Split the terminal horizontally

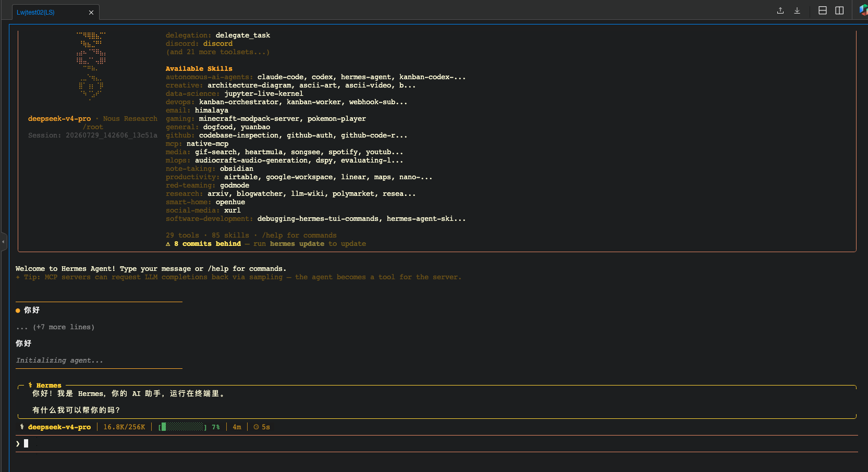pyautogui.click(x=823, y=10)
